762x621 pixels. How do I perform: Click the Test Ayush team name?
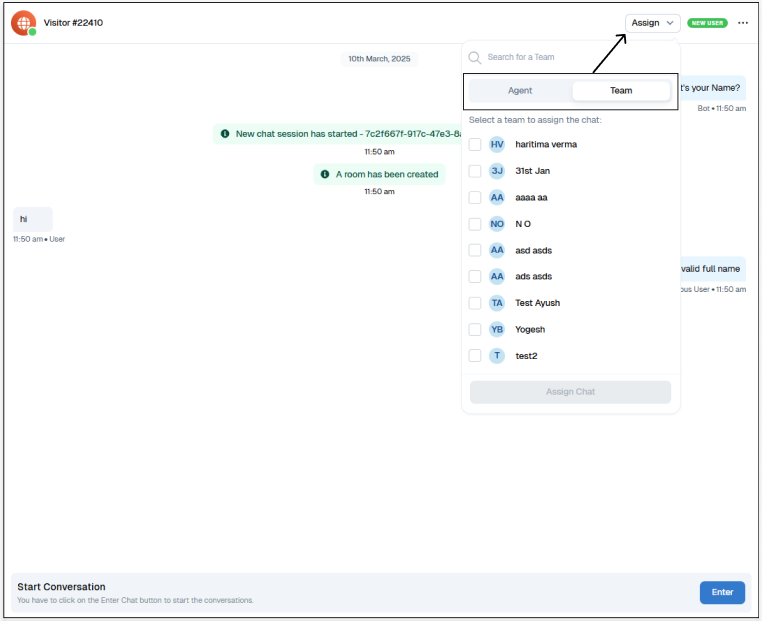click(x=537, y=303)
